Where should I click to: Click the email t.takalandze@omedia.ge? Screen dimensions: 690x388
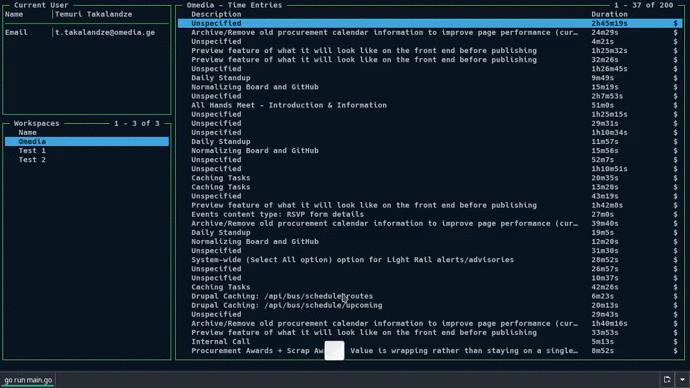click(105, 32)
